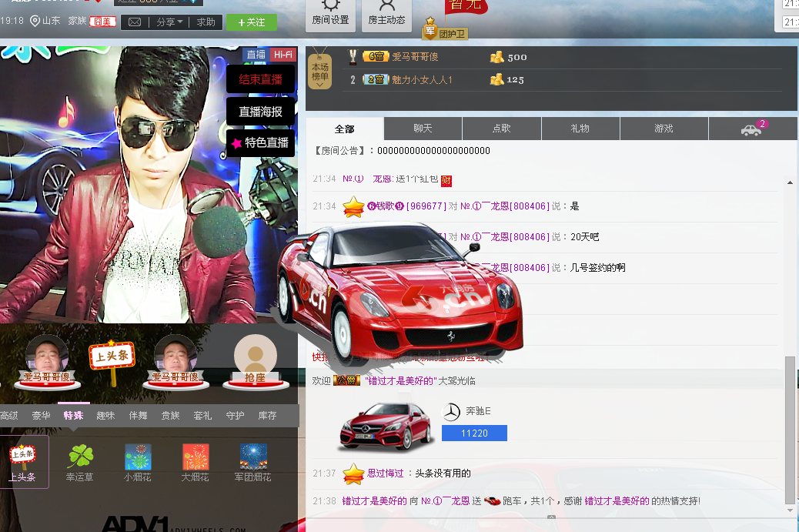Viewport: 799px width, 532px height.
Task: Choose the 军团烟花 legion fireworks gift
Action: pos(252,462)
